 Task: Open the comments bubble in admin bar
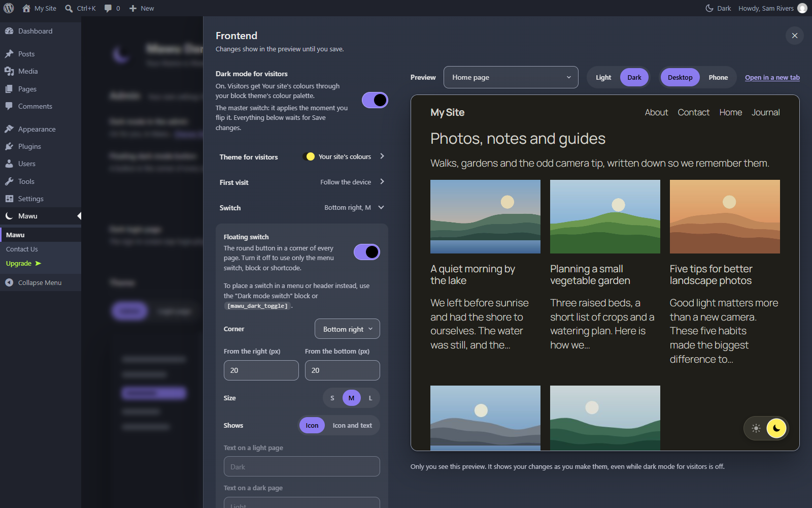coord(108,8)
